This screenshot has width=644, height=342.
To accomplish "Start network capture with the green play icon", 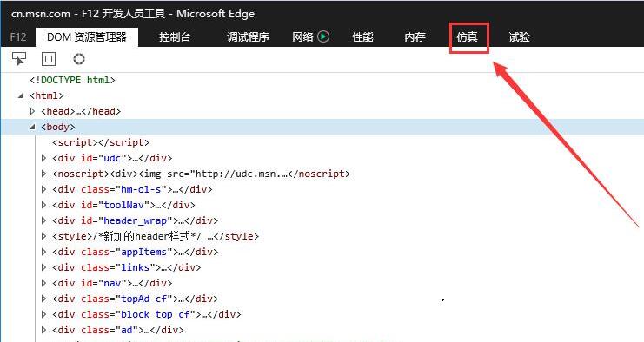I will (323, 37).
